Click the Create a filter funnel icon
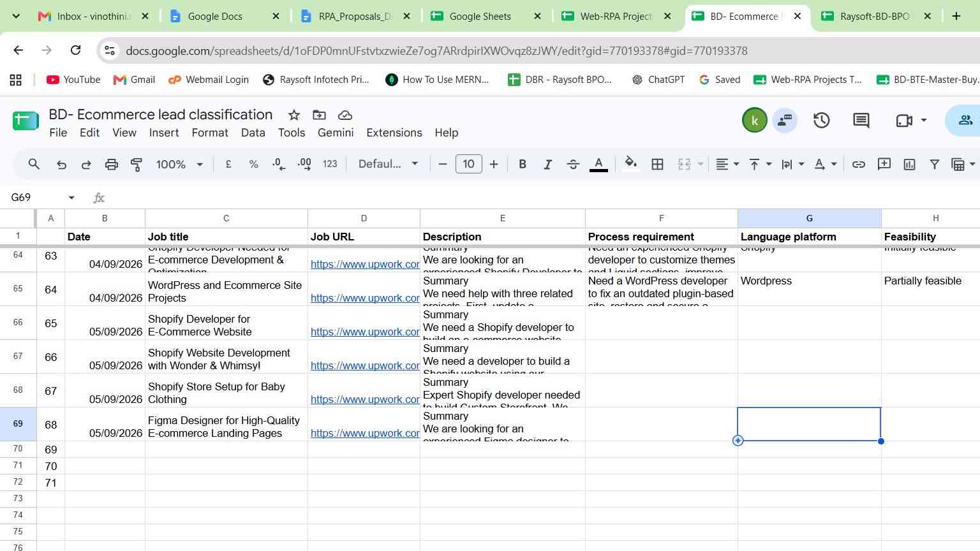The height and width of the screenshot is (551, 980). point(934,165)
